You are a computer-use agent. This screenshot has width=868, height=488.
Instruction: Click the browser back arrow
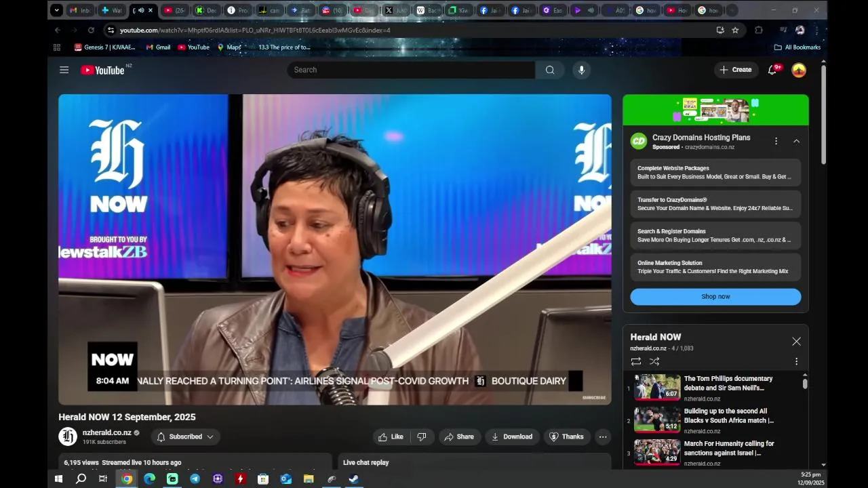[58, 30]
